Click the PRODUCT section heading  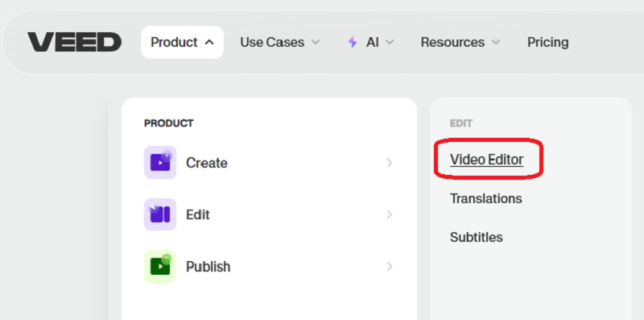click(169, 123)
